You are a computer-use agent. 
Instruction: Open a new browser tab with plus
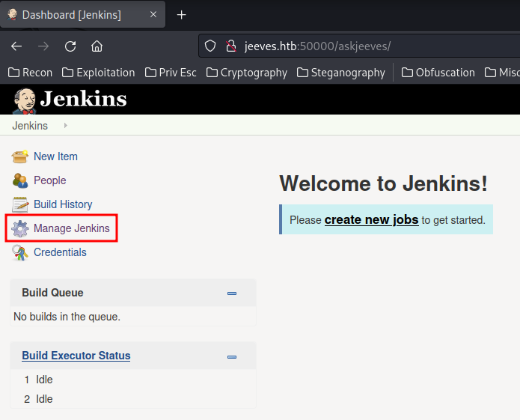(181, 15)
